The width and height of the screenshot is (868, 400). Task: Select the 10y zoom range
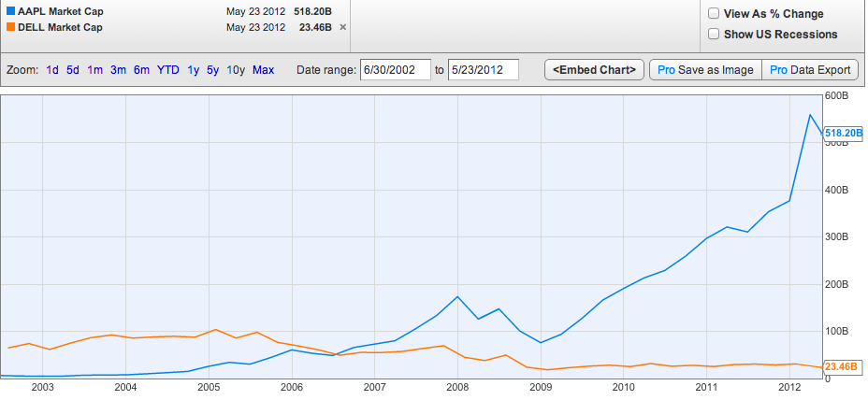236,70
